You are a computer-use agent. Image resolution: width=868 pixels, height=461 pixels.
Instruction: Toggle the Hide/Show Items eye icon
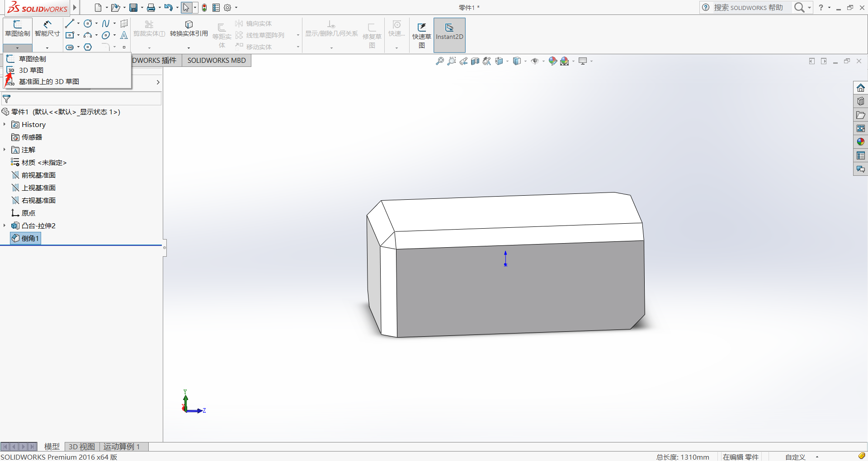pyautogui.click(x=535, y=61)
